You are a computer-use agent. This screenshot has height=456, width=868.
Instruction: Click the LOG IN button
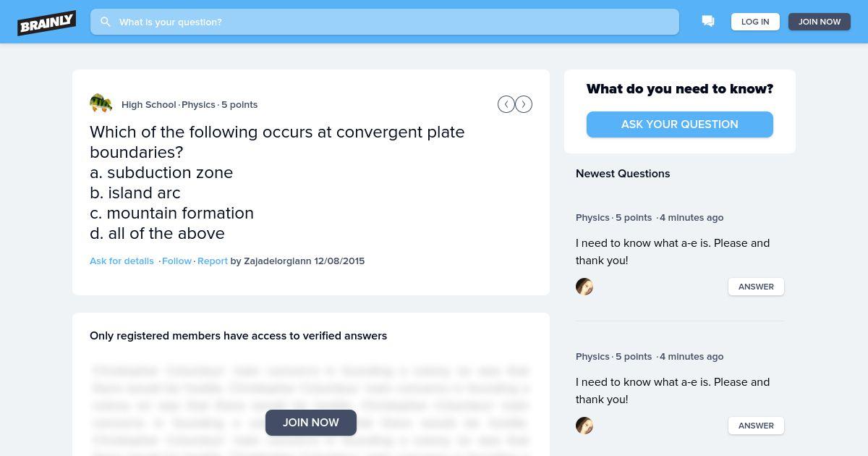click(x=755, y=22)
